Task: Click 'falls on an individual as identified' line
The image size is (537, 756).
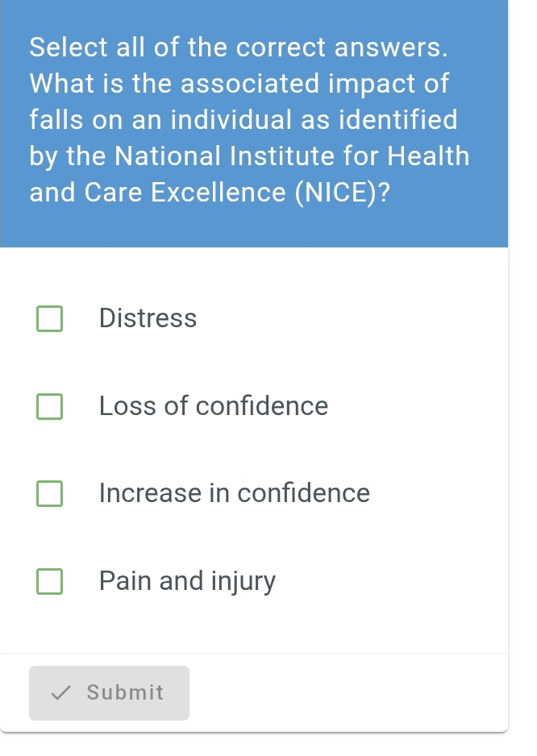Action: click(244, 120)
